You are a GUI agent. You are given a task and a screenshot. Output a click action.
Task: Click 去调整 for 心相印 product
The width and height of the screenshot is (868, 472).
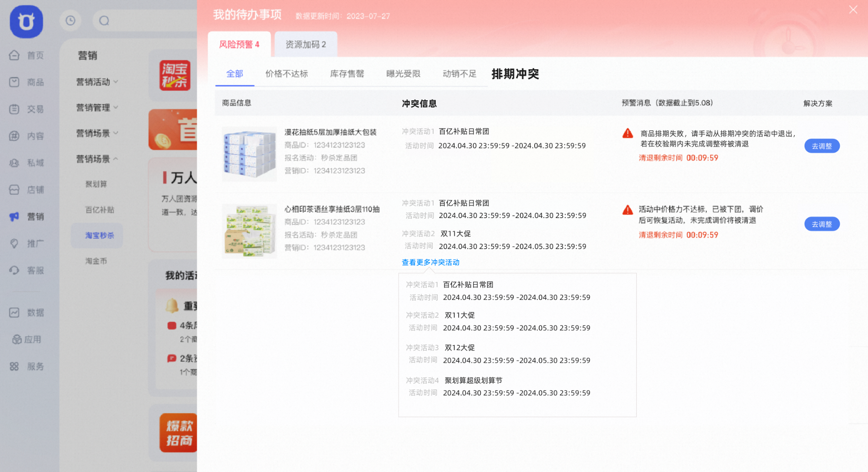click(x=822, y=224)
